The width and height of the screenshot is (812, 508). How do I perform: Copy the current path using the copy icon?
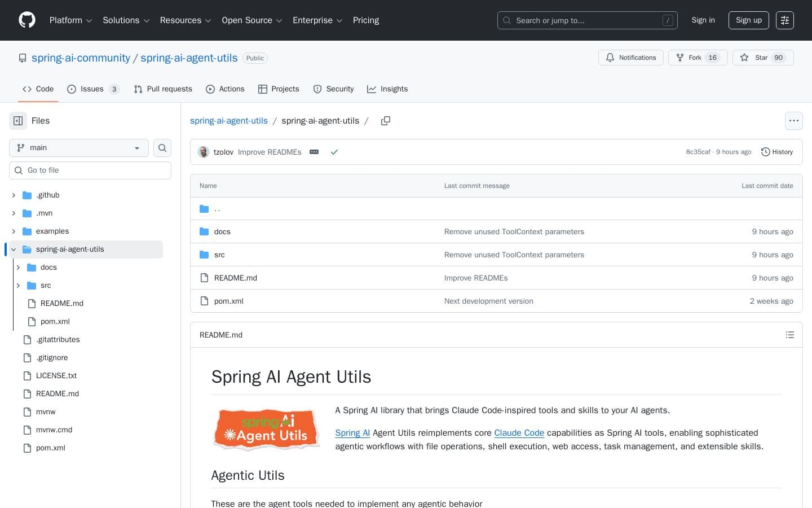pyautogui.click(x=386, y=121)
